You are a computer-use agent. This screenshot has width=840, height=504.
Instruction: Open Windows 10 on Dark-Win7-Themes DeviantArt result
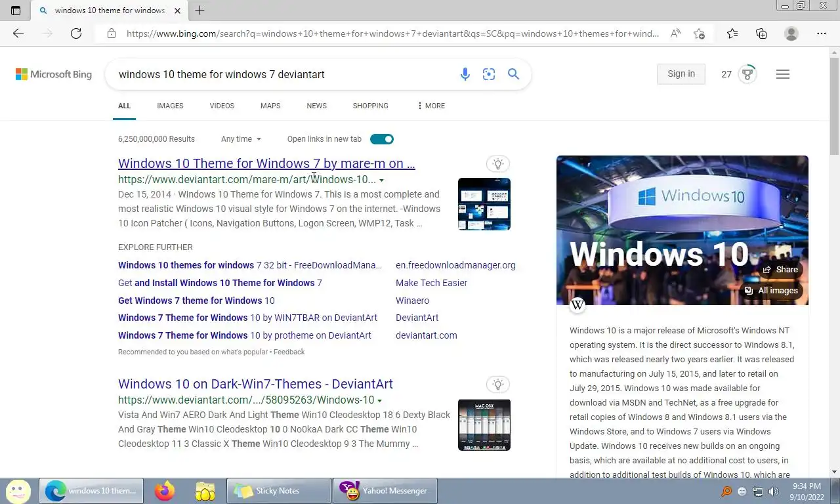(x=255, y=384)
